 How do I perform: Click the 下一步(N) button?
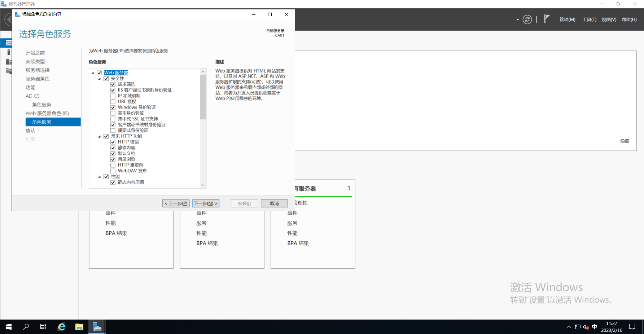tap(206, 203)
